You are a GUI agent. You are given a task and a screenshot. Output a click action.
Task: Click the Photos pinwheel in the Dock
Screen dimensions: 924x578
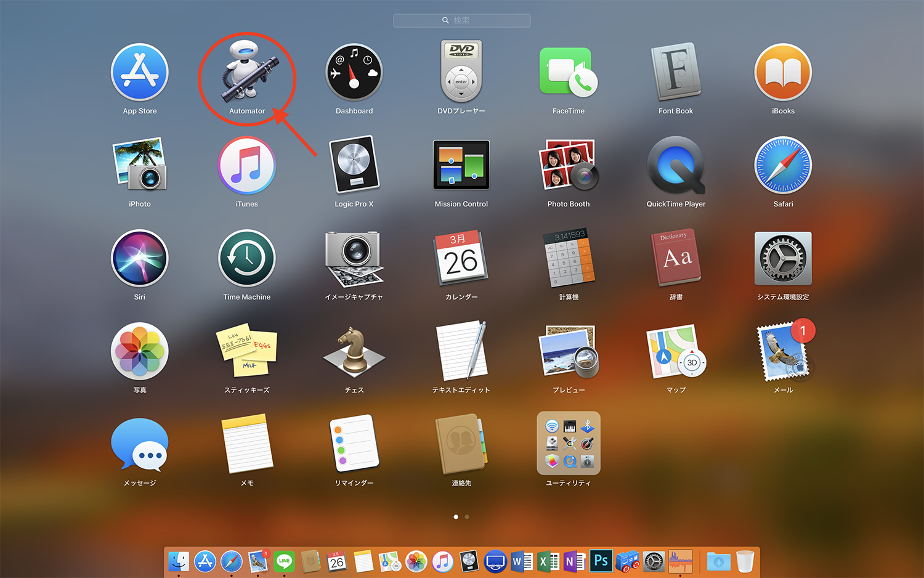point(416,561)
